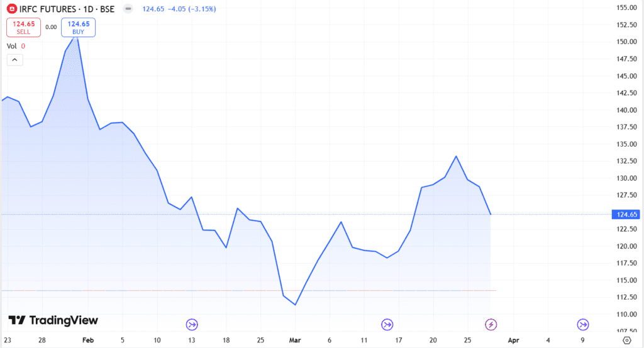Click the grey market status pill icon
This screenshot has height=348, width=644.
tap(128, 9)
